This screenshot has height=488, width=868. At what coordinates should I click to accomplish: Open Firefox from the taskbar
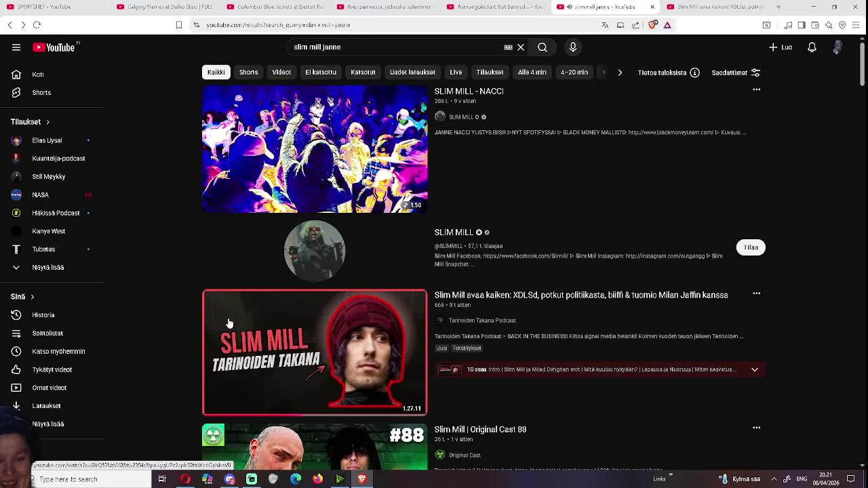(x=317, y=479)
